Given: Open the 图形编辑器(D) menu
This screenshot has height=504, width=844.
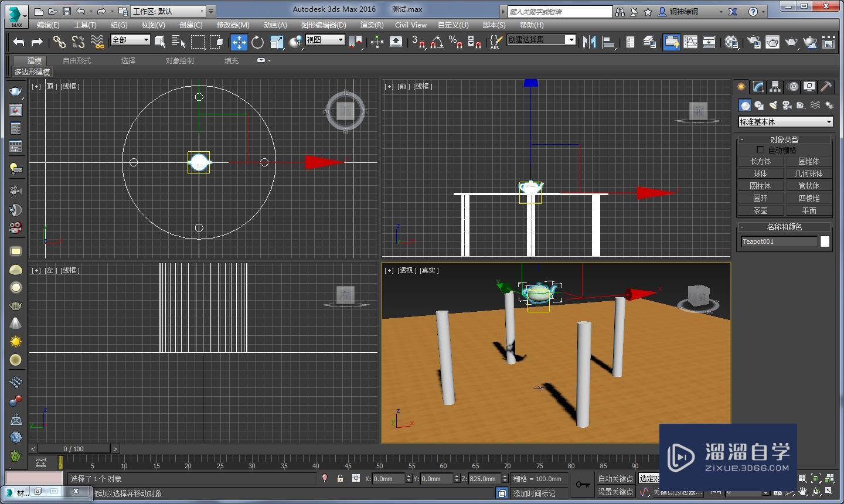Looking at the screenshot, I should 324,25.
